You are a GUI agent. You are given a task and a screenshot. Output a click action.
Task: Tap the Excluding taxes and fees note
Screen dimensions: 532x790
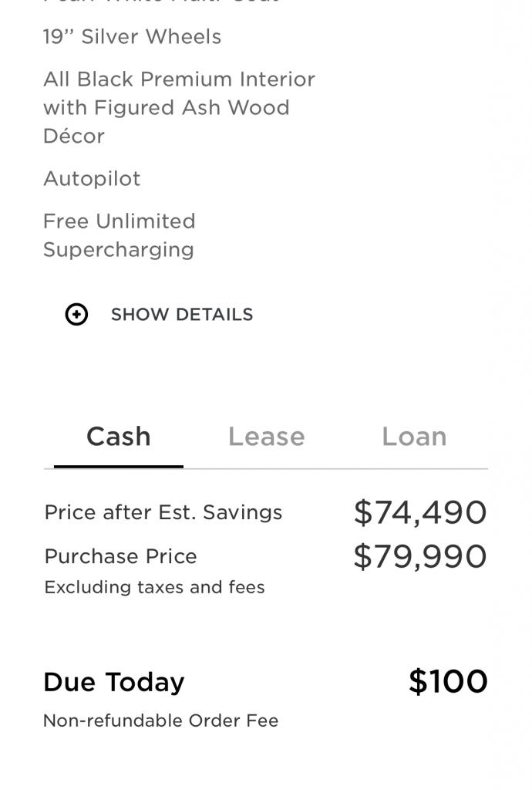(154, 588)
